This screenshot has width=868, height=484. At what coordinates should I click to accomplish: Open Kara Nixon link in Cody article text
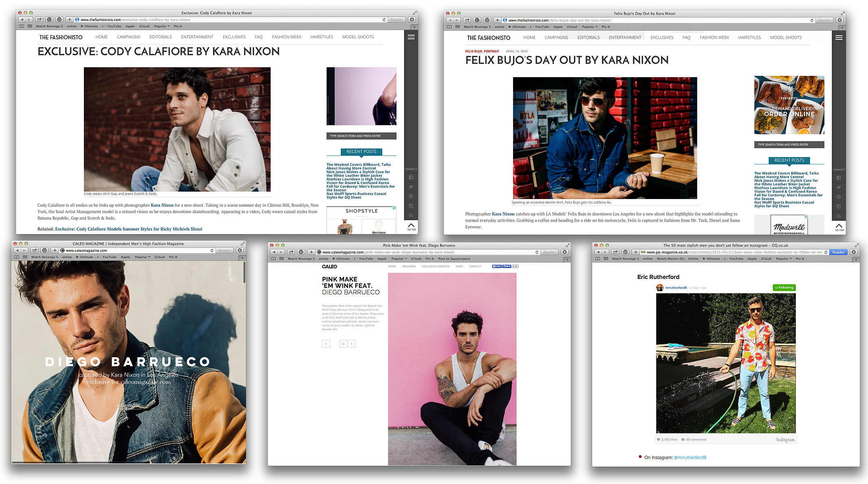click(162, 205)
